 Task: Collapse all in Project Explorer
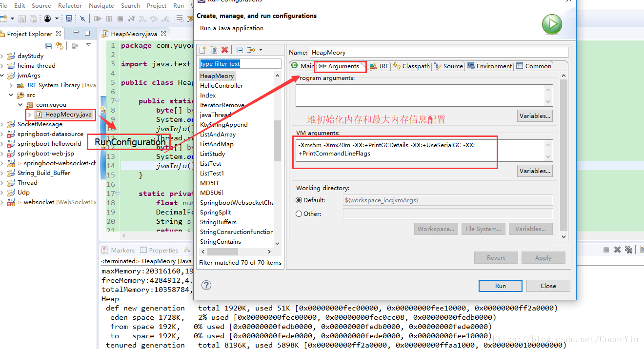click(49, 46)
